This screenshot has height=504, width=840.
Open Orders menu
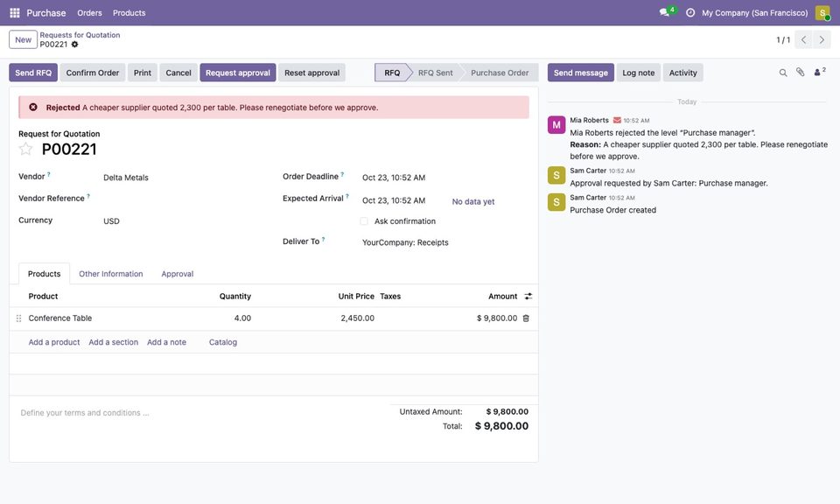89,13
